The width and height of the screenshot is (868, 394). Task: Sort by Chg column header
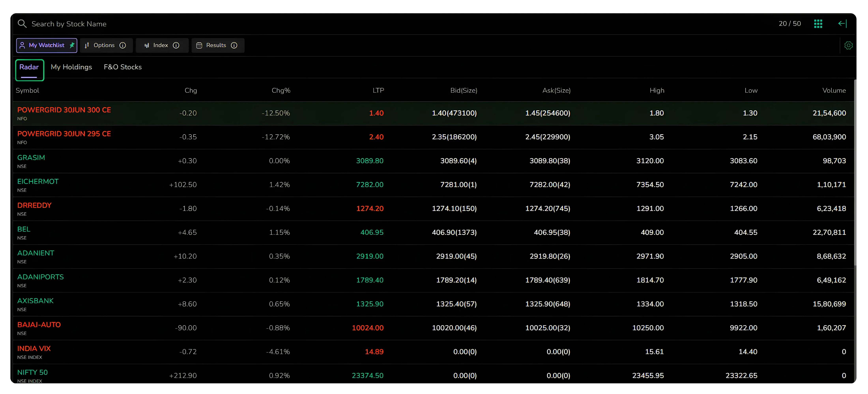click(x=191, y=90)
